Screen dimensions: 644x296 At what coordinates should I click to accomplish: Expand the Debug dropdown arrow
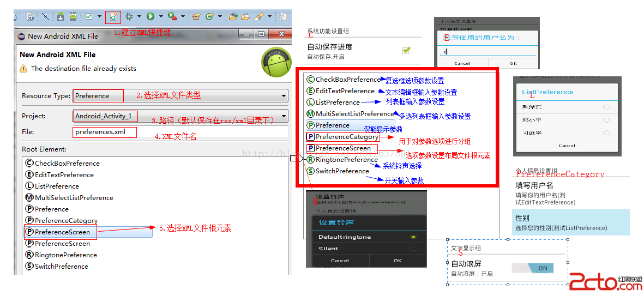[x=139, y=17]
